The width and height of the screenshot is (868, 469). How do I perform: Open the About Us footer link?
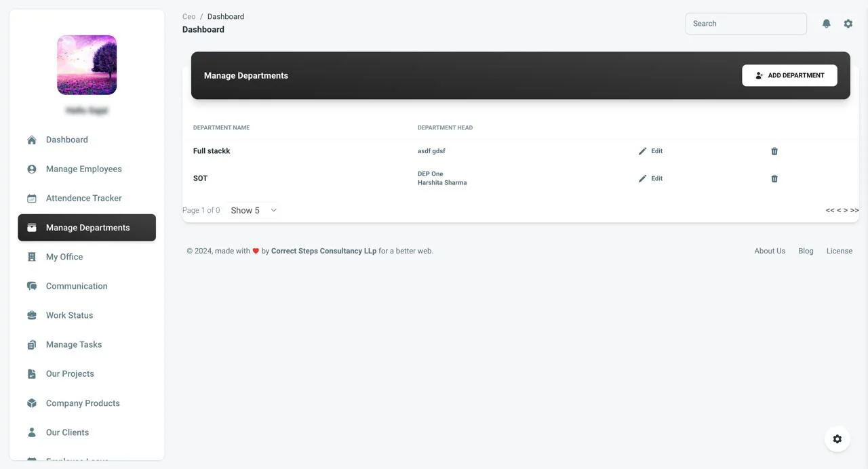tap(770, 251)
